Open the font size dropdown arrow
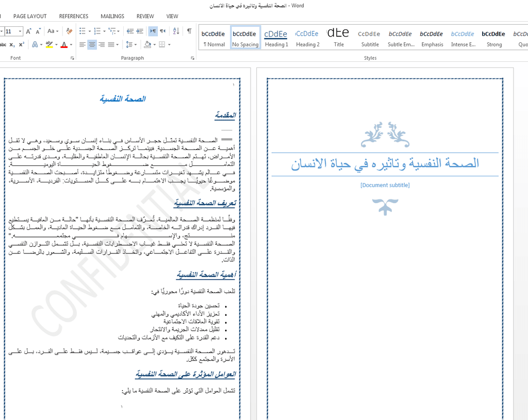 point(20,31)
